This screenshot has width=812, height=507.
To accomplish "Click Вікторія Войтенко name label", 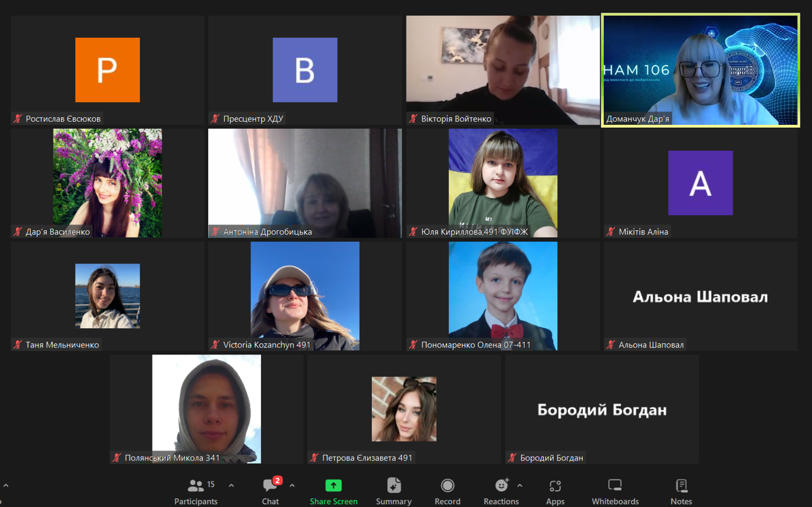I will (456, 118).
